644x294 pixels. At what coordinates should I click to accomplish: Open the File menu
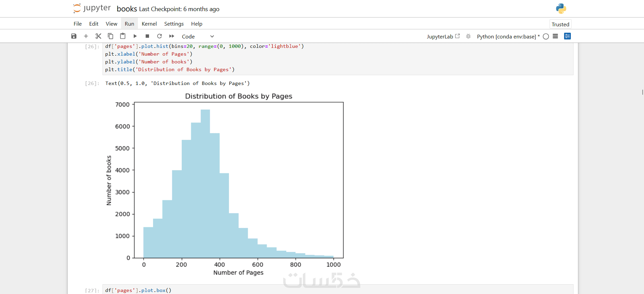(x=78, y=24)
